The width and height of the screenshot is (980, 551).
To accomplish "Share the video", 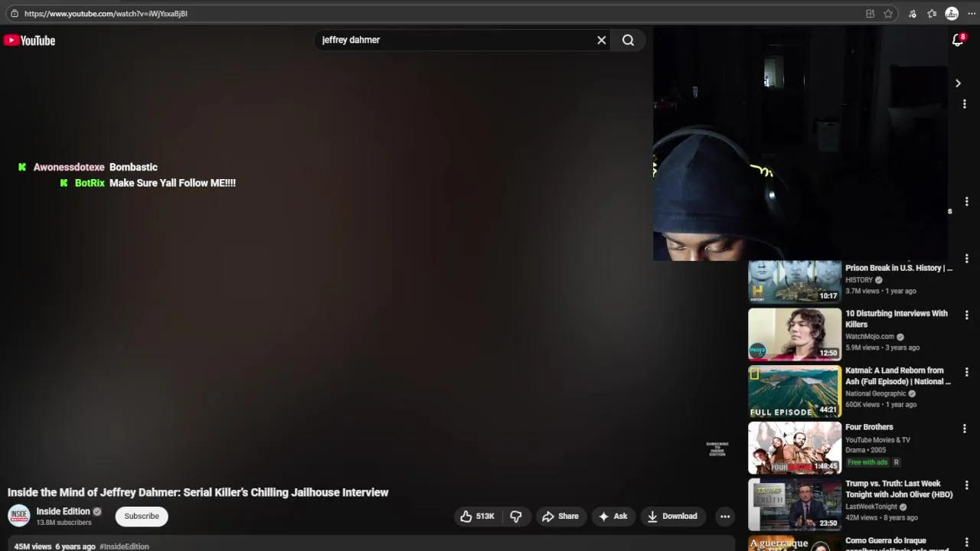I will pyautogui.click(x=560, y=517).
